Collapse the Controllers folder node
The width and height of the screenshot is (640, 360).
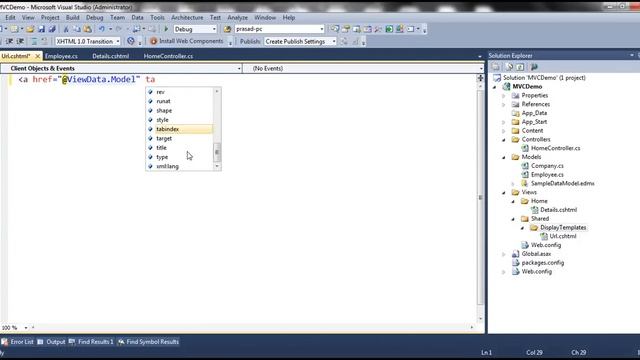pyautogui.click(x=504, y=140)
